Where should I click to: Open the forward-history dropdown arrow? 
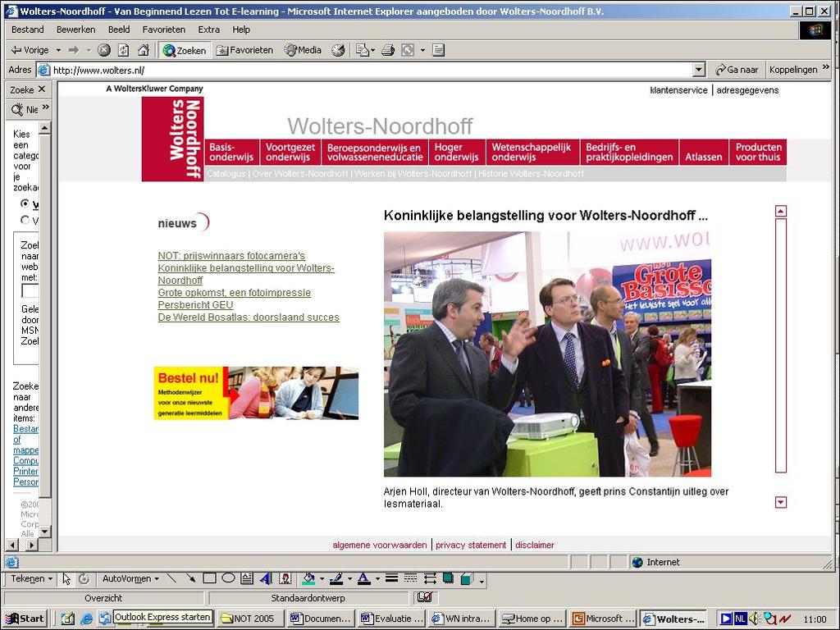(x=89, y=50)
